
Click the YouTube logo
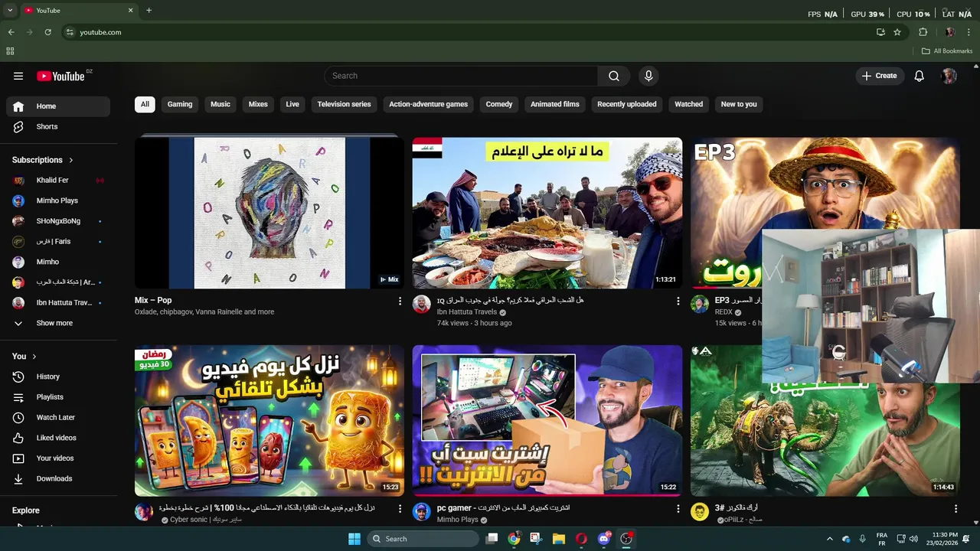coord(60,76)
